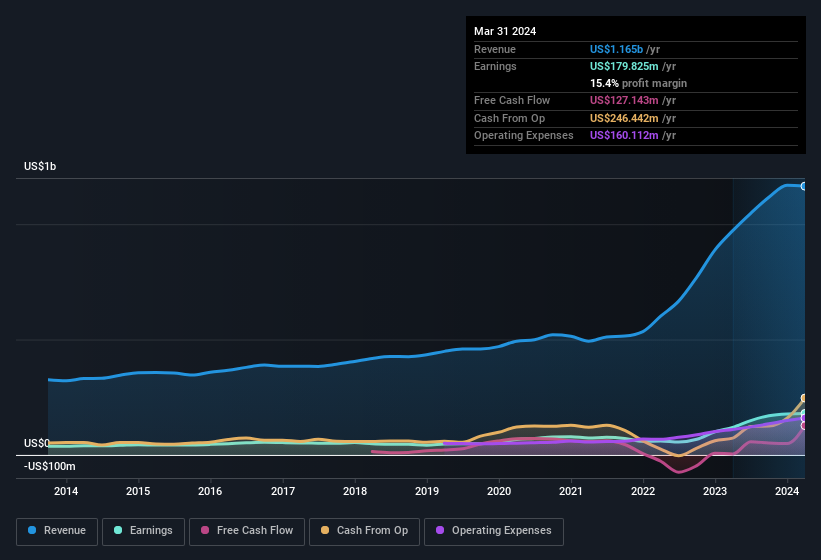Viewport: 821px width, 560px height.
Task: Click the US$160.112m operating expenses value
Action: pyautogui.click(x=624, y=136)
